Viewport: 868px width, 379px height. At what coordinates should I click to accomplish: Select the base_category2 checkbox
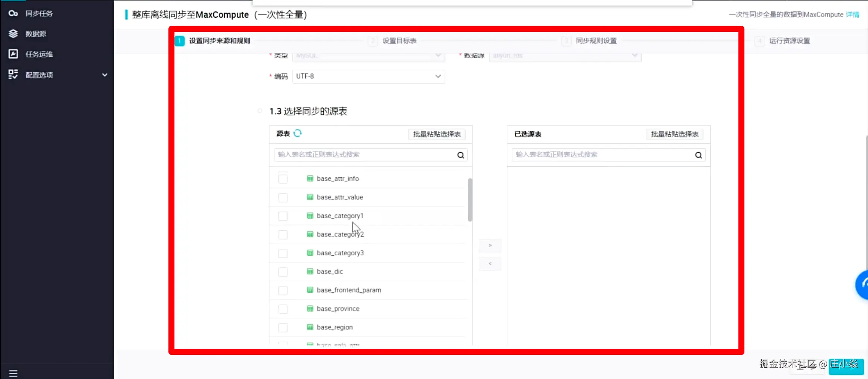283,235
